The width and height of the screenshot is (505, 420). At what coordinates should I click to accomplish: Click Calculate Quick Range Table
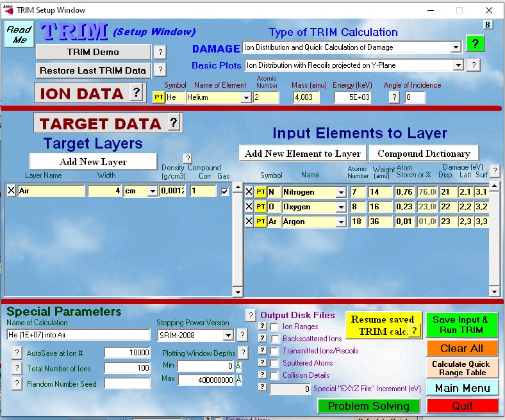click(x=462, y=368)
